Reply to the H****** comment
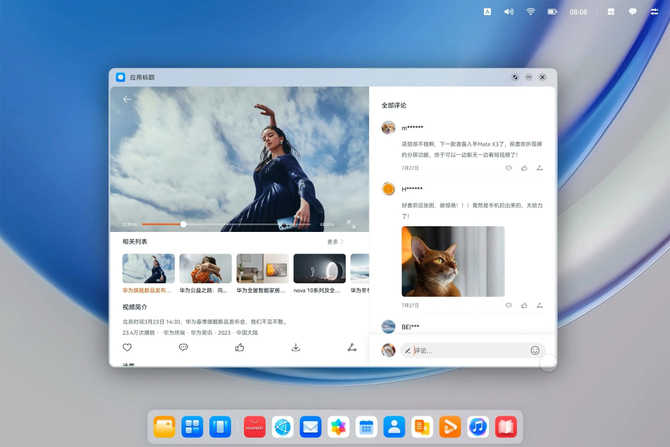Image resolution: width=670 pixels, height=447 pixels. pyautogui.click(x=508, y=305)
